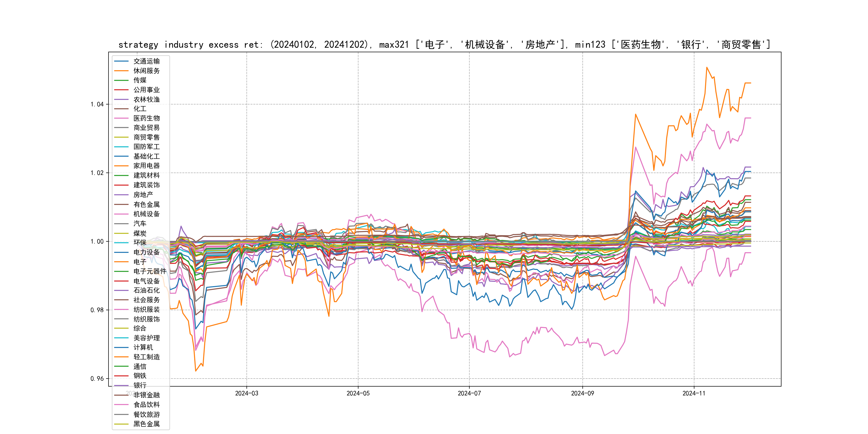Click the 0.98 y-axis tick label

pyautogui.click(x=97, y=310)
